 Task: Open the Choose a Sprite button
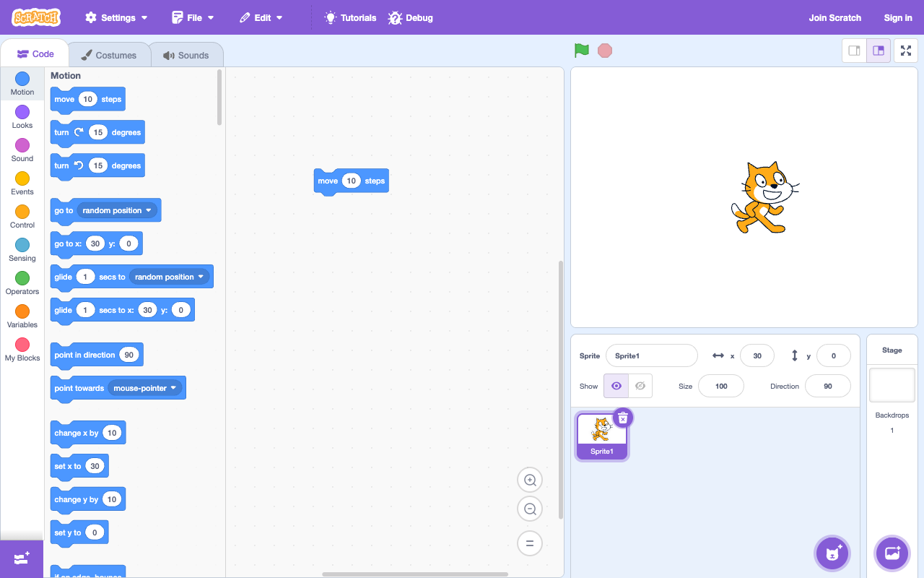coord(832,554)
